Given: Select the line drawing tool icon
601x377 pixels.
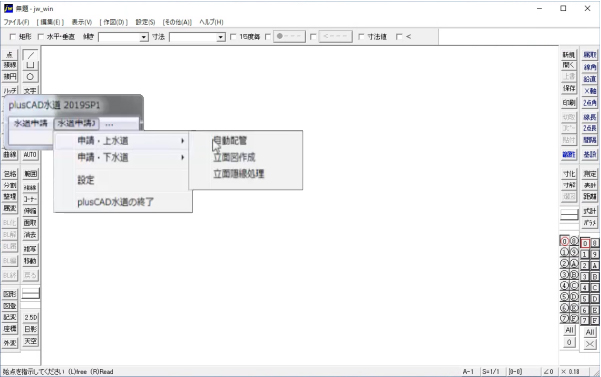Looking at the screenshot, I should point(30,55).
